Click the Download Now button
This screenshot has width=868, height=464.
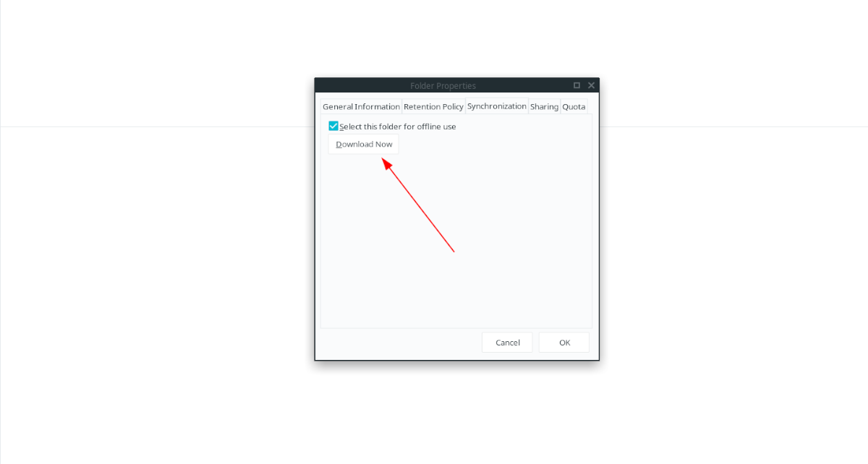click(364, 144)
